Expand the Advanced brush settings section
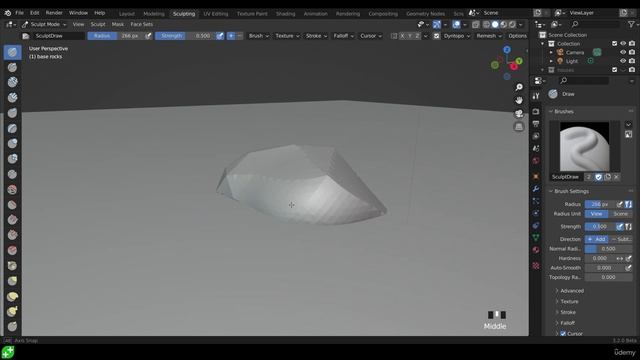 click(571, 291)
